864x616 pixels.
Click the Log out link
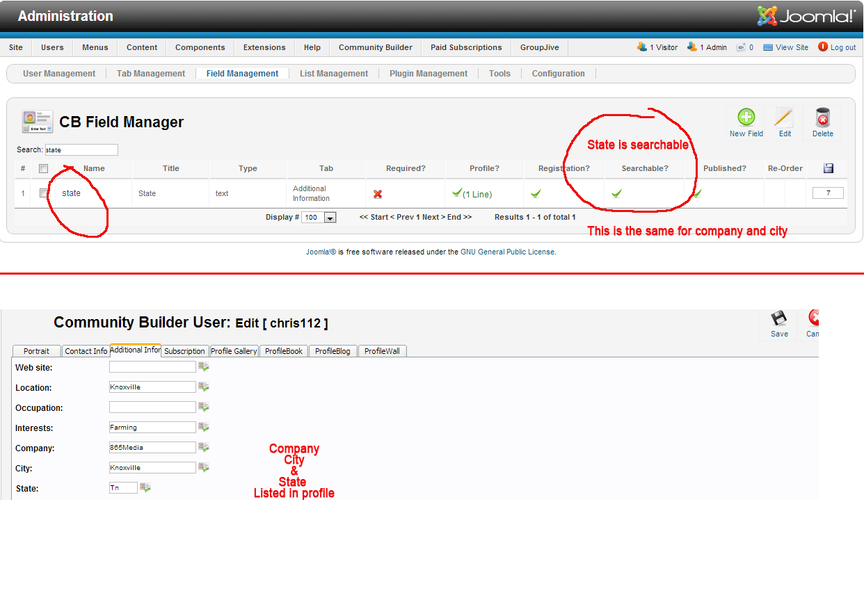coord(843,47)
